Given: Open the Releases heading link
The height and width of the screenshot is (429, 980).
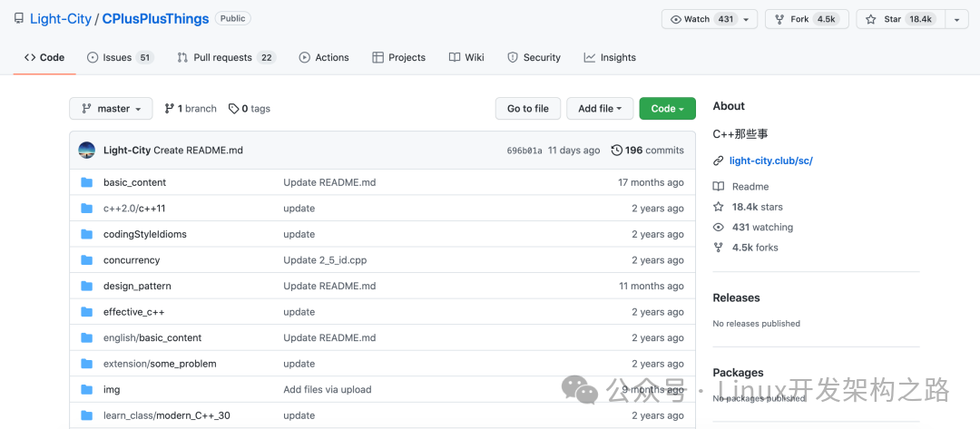Looking at the screenshot, I should tap(736, 297).
